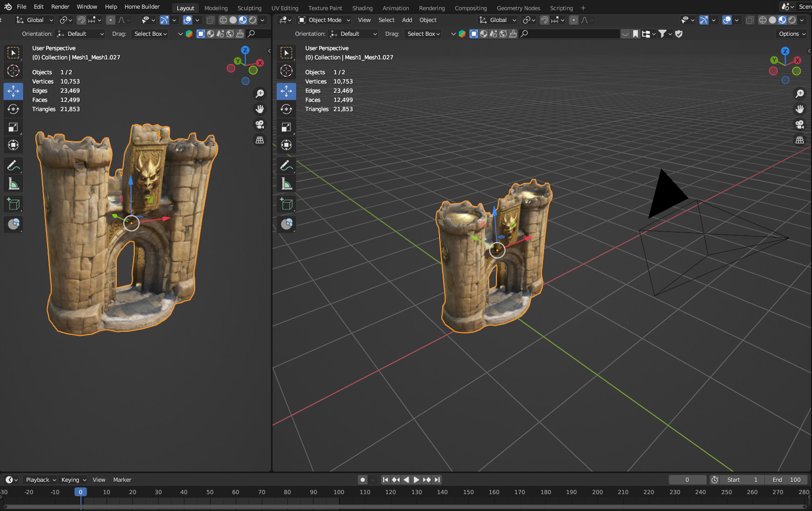Activate the Annotate pencil tool in left viewport
812x511 pixels.
point(13,165)
